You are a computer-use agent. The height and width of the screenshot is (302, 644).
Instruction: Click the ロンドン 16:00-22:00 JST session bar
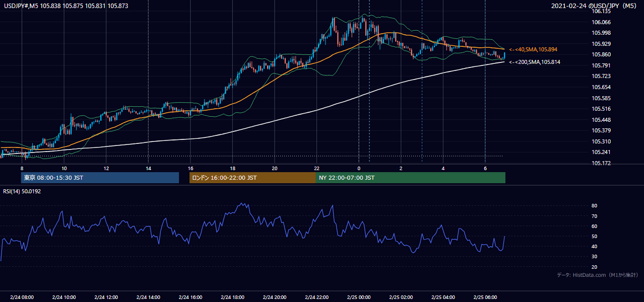(x=252, y=178)
